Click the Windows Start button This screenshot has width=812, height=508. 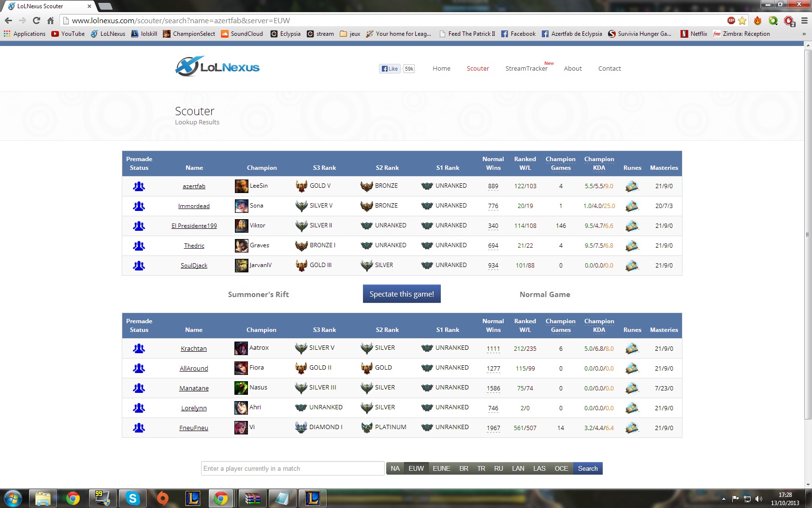(13, 498)
